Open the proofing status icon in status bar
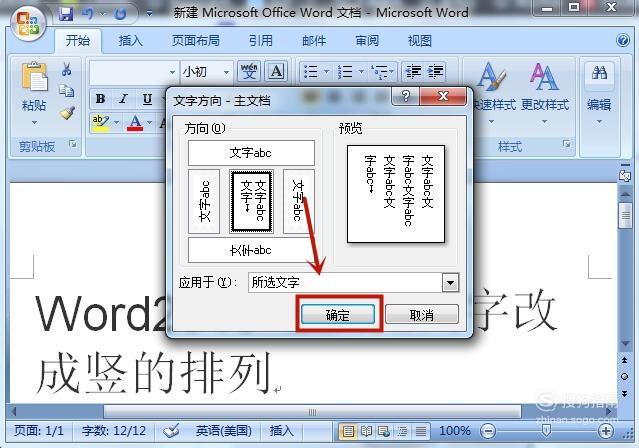The height and width of the screenshot is (448, 639). pos(171,430)
